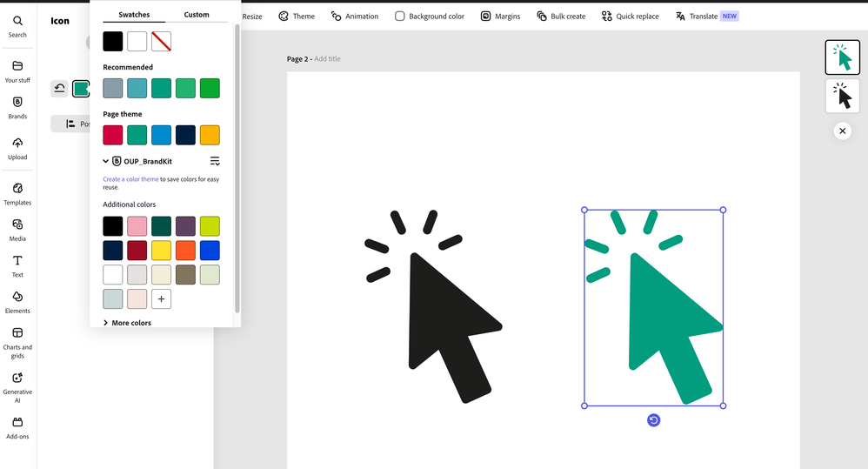Open the Translate tool
Viewport: 868px width, 469px height.
pos(707,16)
